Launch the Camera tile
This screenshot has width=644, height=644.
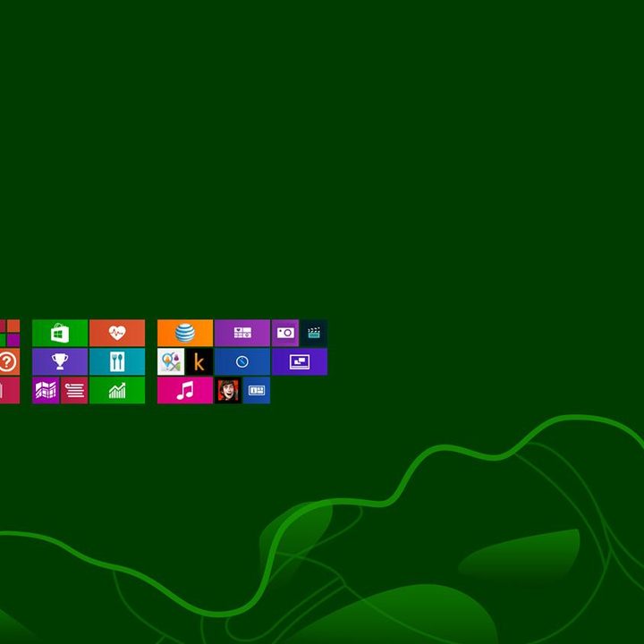coord(285,333)
